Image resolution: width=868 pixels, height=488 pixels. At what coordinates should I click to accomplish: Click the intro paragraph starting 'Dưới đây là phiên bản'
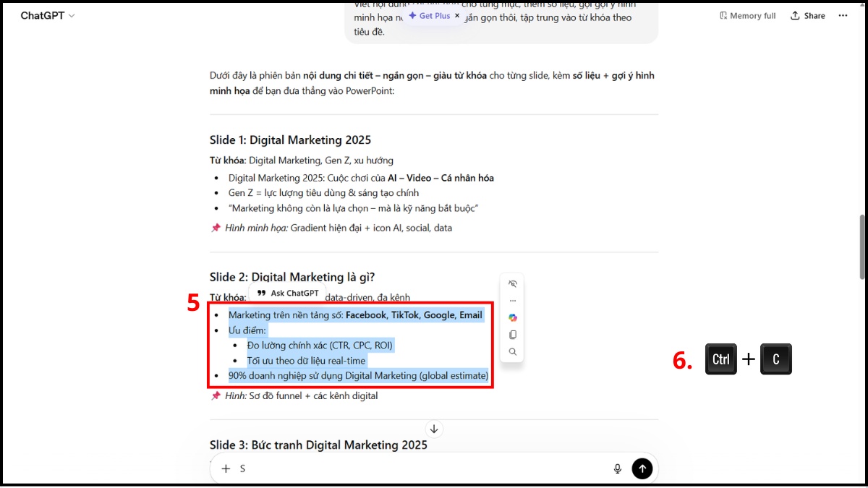[x=432, y=83]
